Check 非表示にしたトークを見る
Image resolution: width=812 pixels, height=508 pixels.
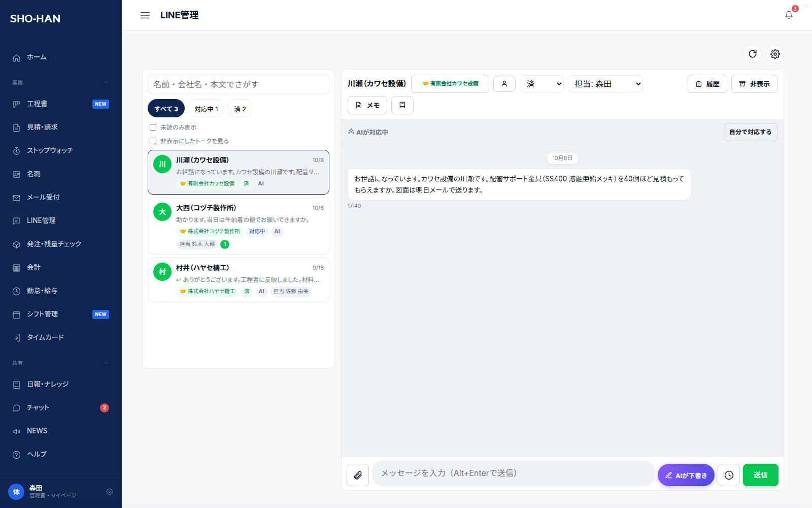tap(153, 141)
